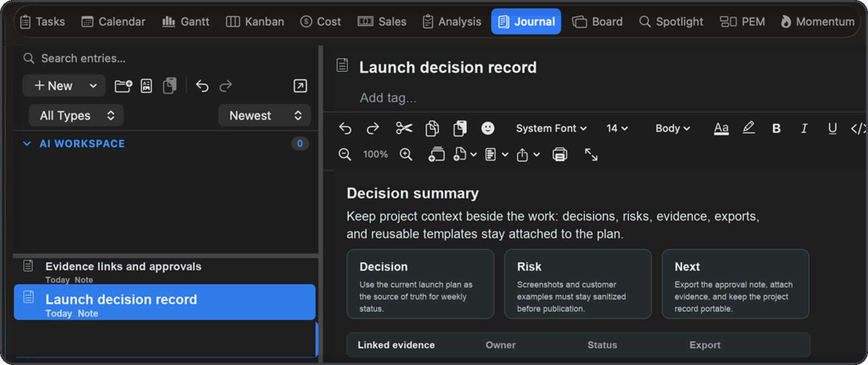The height and width of the screenshot is (365, 868).
Task: Click the zoom out magnifier
Action: 345,154
